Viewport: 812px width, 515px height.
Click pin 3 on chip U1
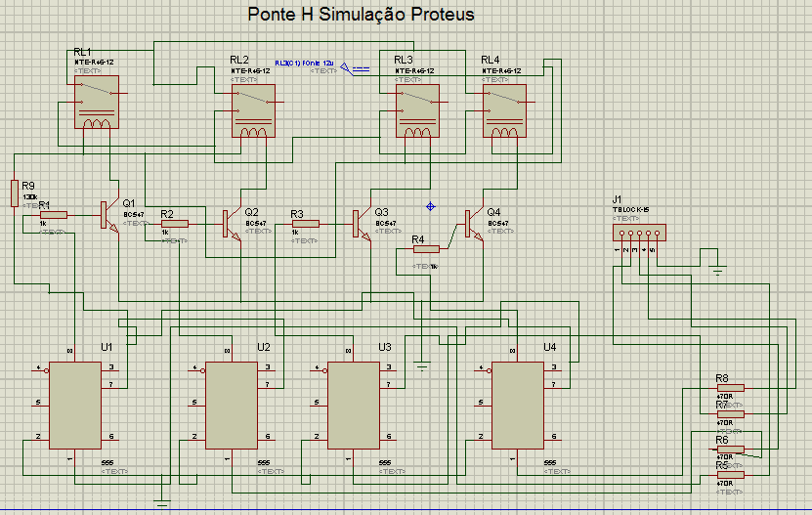click(x=111, y=366)
